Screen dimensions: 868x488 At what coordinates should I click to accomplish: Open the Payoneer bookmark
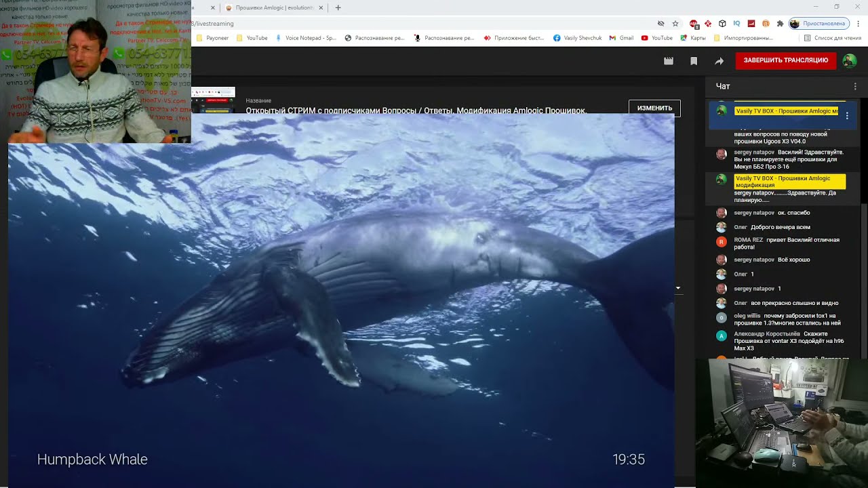click(212, 38)
